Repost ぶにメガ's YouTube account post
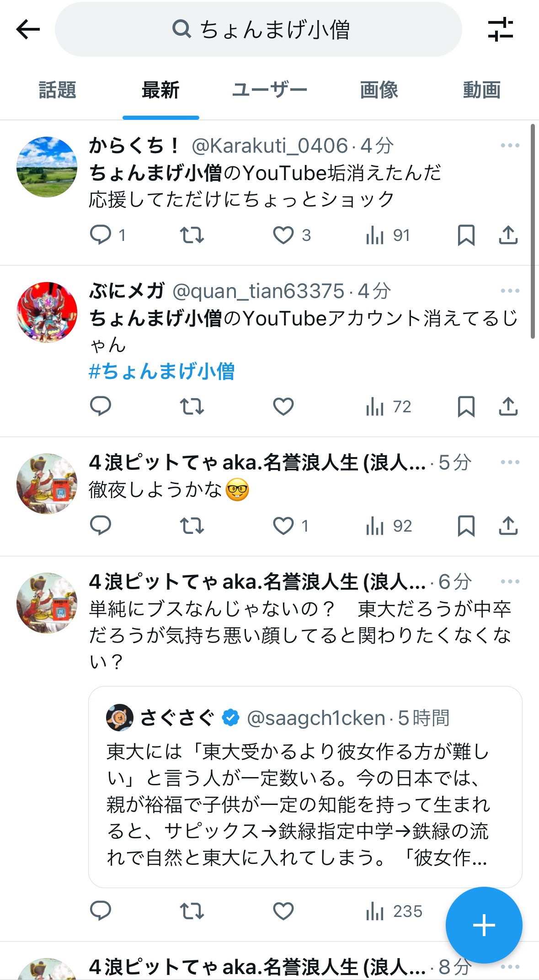Viewport: 539px width, 980px height. [192, 406]
